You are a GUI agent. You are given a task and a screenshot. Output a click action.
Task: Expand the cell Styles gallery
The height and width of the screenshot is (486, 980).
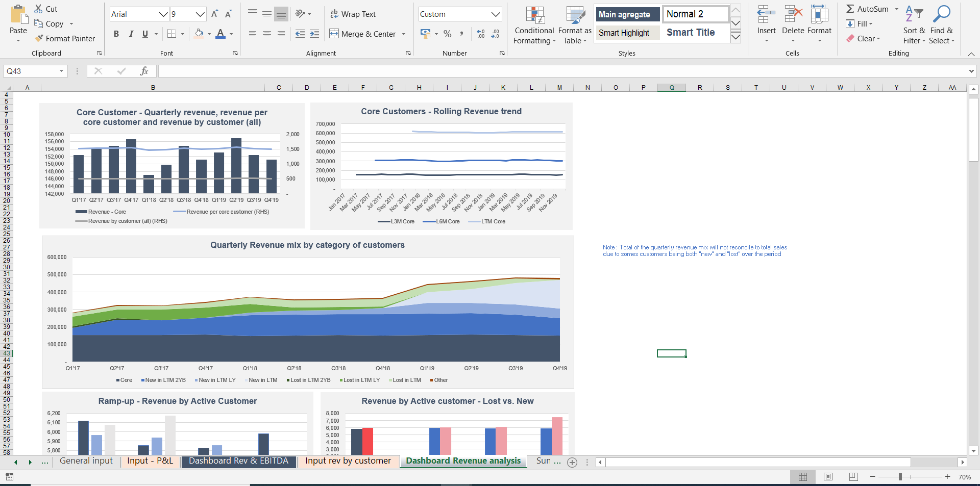click(736, 37)
